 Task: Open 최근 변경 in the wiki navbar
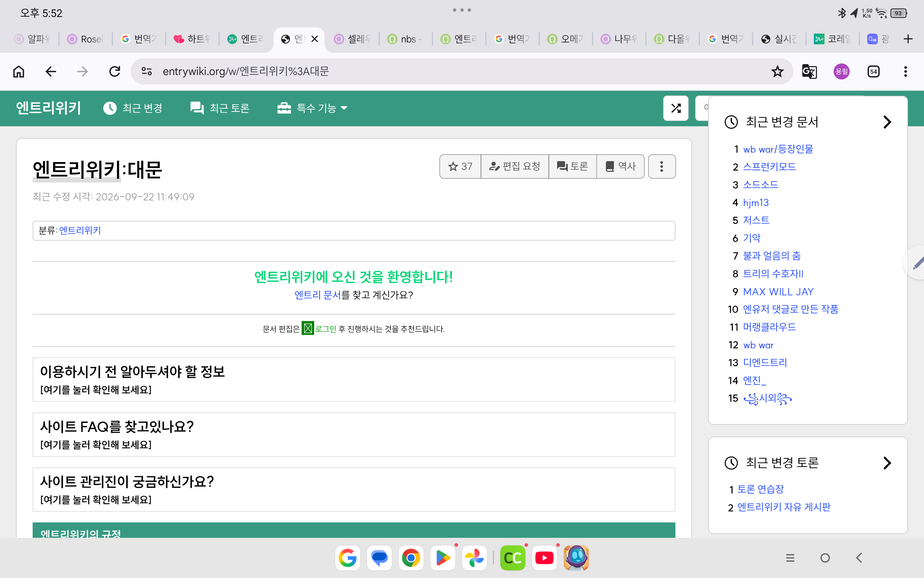[x=133, y=108]
